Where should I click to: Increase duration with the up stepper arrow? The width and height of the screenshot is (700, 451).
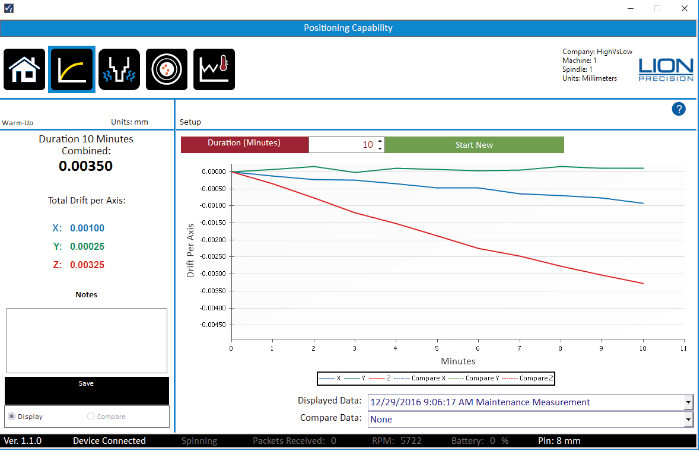point(380,141)
